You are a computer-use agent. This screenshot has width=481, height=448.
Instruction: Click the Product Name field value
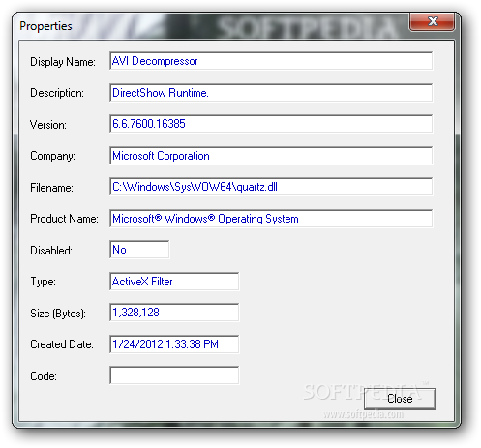271,219
